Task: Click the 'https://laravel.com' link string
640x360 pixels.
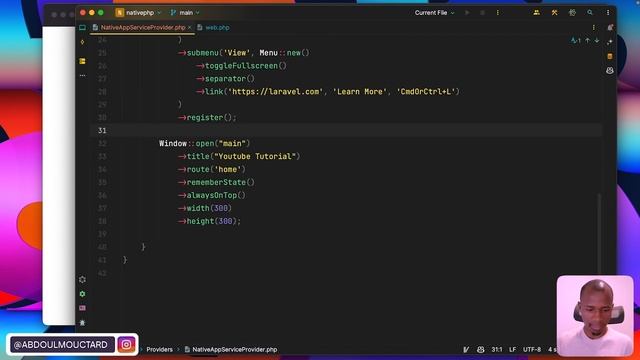Action: (x=277, y=92)
